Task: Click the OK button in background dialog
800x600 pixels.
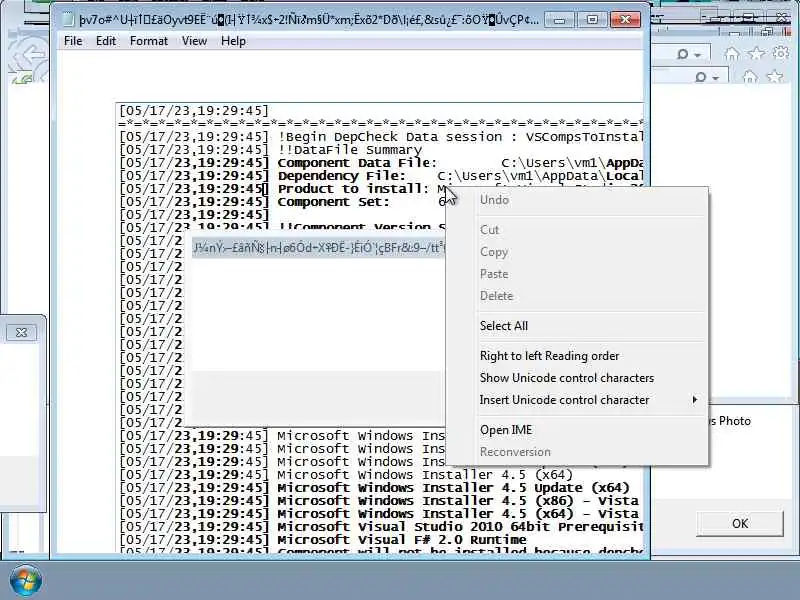Action: coord(740,523)
